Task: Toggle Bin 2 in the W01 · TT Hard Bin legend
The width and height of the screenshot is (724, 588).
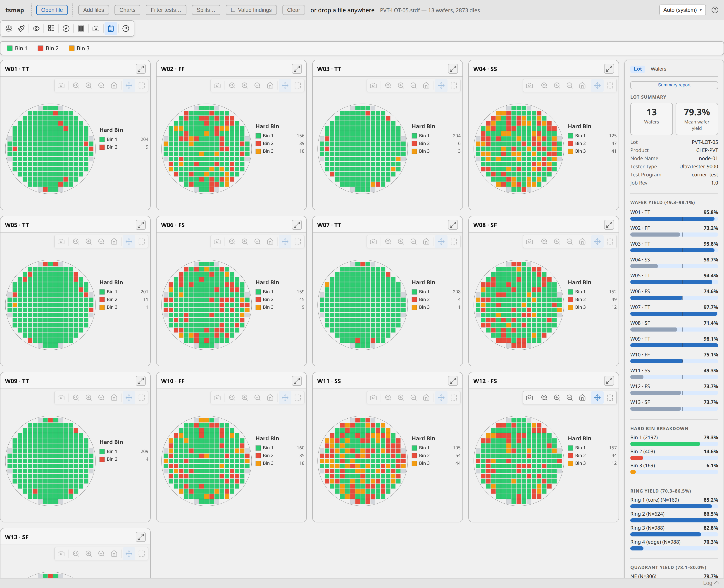Action: pyautogui.click(x=124, y=147)
